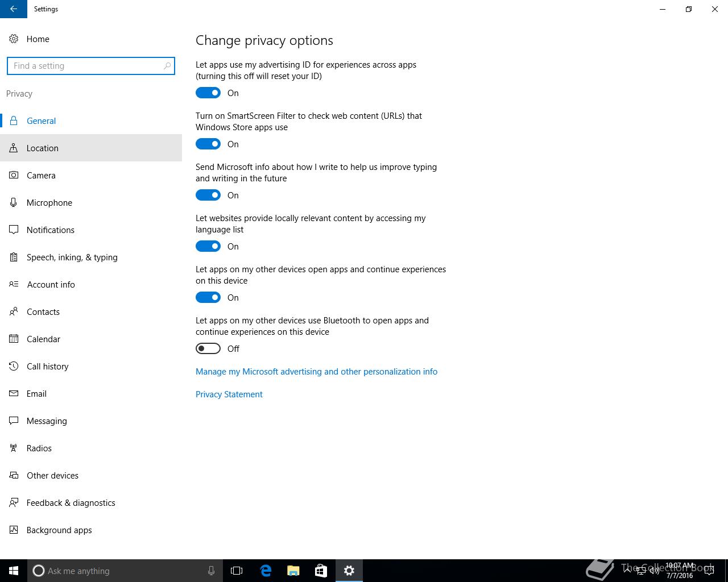The height and width of the screenshot is (582, 728).
Task: Open Call history settings
Action: 91,366
